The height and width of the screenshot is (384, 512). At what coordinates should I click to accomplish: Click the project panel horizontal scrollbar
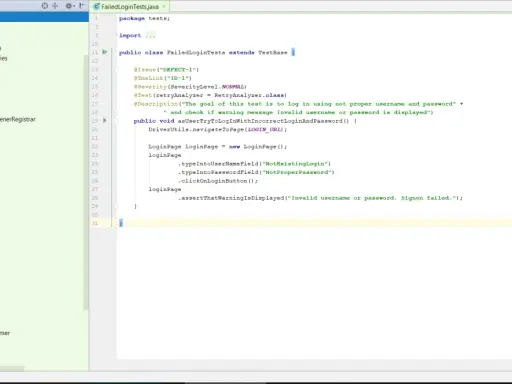pyautogui.click(x=12, y=368)
